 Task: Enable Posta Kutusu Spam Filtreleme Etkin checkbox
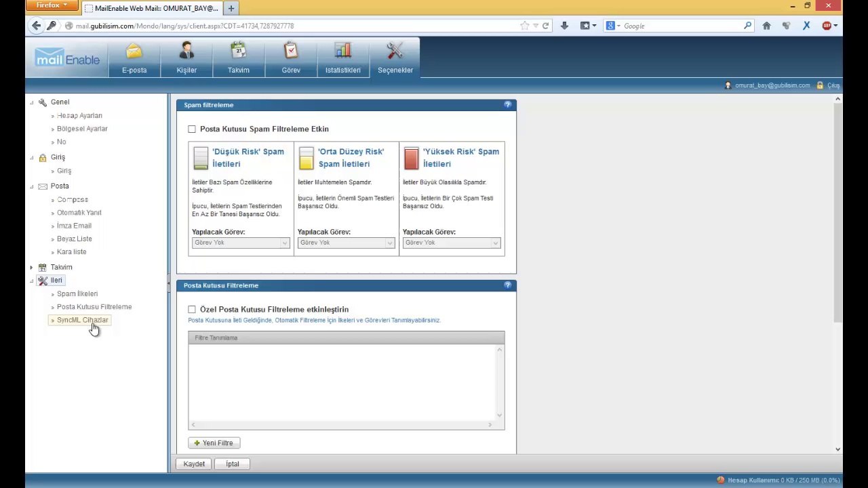coord(192,129)
